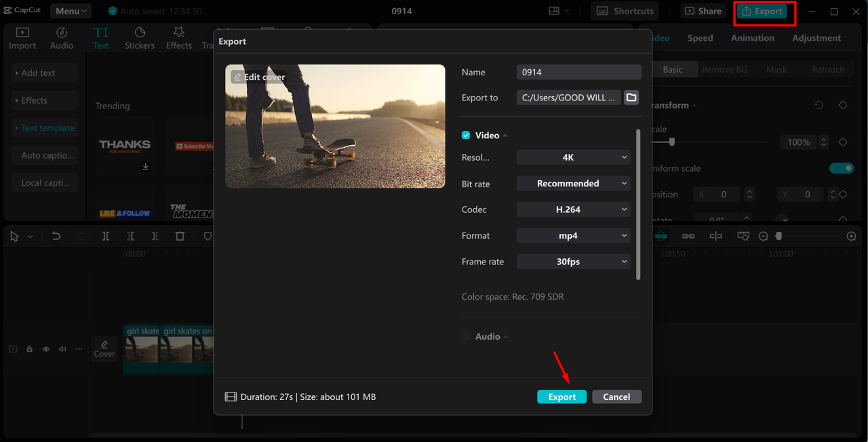Image resolution: width=868 pixels, height=442 pixels.
Task: Click the Export button in the dialog
Action: 562,397
